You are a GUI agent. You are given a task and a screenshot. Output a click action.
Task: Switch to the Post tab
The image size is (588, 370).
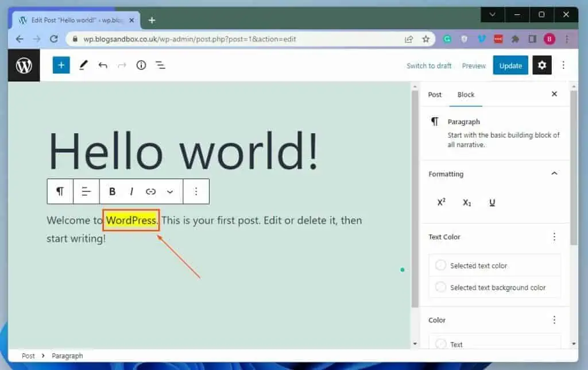[x=435, y=95]
